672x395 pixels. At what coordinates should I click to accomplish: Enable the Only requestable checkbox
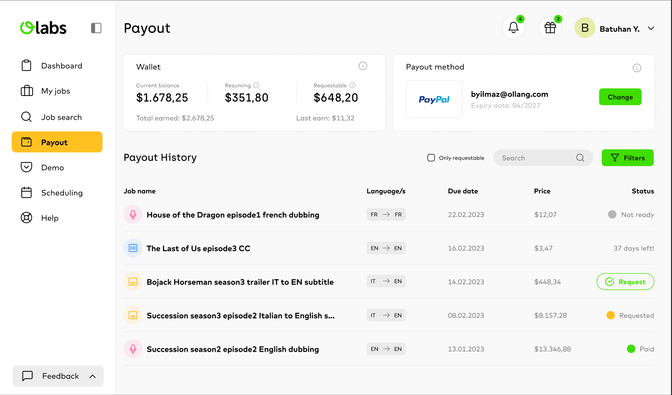(x=431, y=158)
